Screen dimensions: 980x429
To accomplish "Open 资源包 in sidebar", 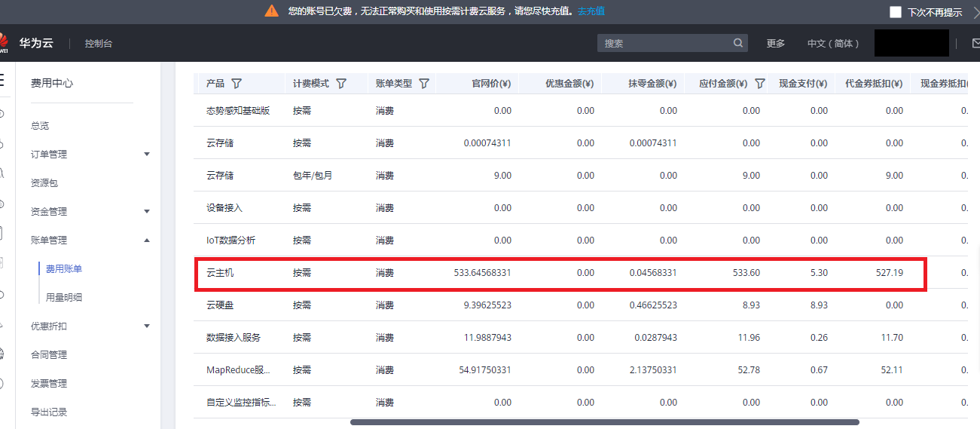I will coord(44,183).
